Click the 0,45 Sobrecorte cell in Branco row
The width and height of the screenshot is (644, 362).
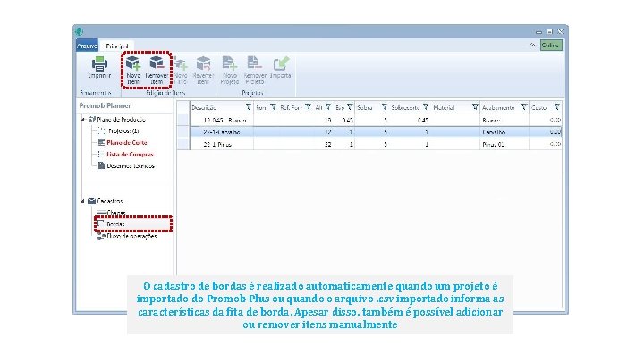pos(410,121)
